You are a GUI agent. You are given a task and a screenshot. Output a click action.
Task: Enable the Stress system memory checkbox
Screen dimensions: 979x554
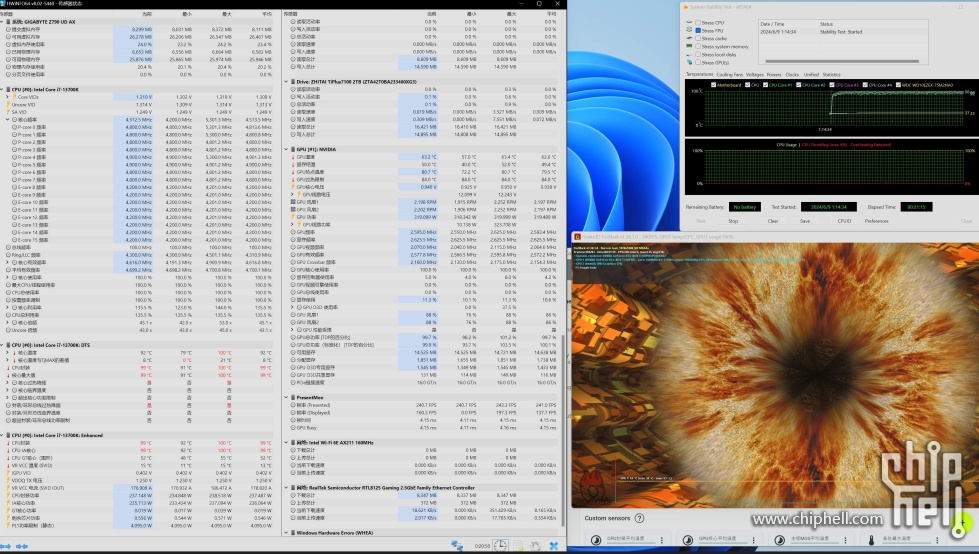click(x=698, y=47)
